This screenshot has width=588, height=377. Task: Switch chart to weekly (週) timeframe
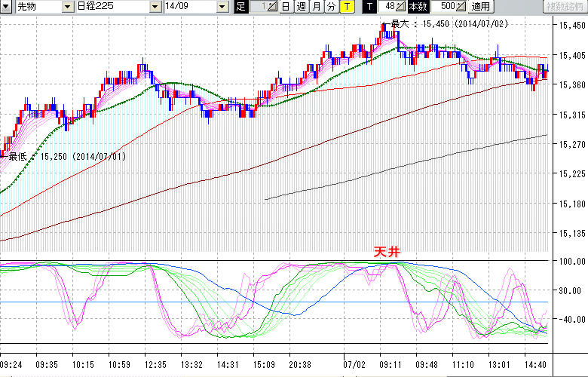pyautogui.click(x=301, y=7)
